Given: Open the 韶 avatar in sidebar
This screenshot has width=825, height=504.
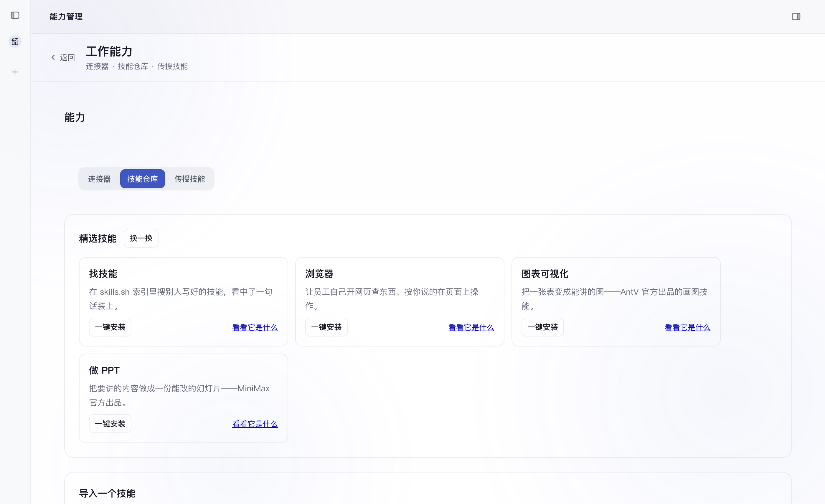Looking at the screenshot, I should 15,42.
